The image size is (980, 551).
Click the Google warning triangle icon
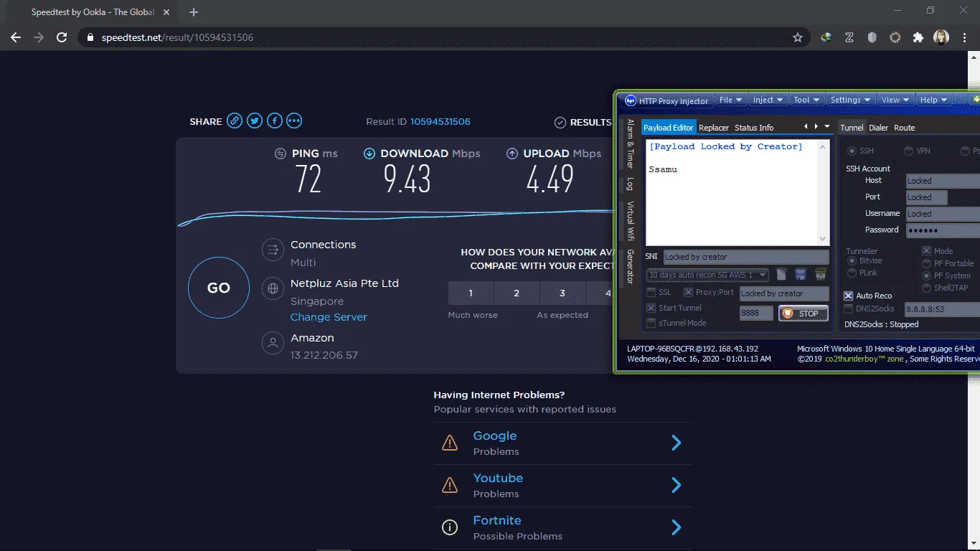click(x=450, y=443)
